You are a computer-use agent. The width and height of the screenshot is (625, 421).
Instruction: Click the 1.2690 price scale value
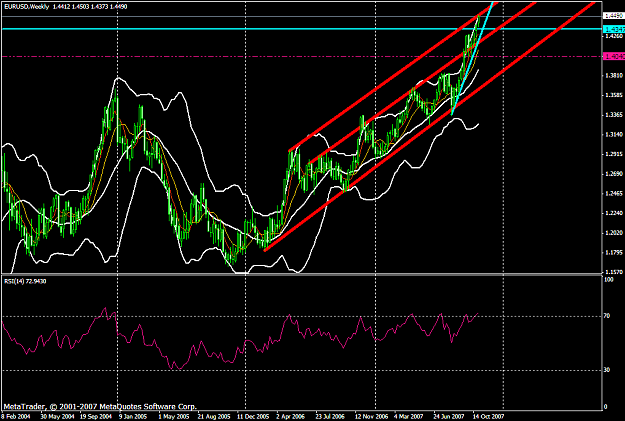614,174
